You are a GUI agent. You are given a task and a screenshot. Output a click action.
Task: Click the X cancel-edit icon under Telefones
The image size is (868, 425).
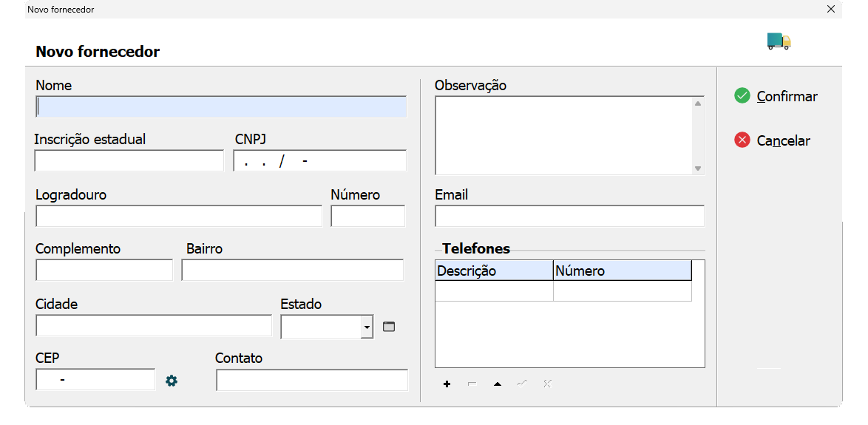point(547,384)
